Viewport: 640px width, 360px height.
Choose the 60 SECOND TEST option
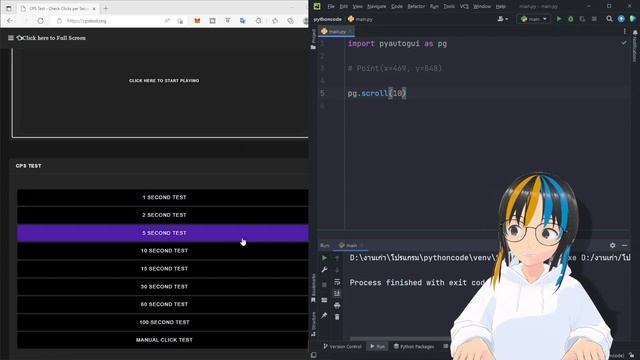163,304
